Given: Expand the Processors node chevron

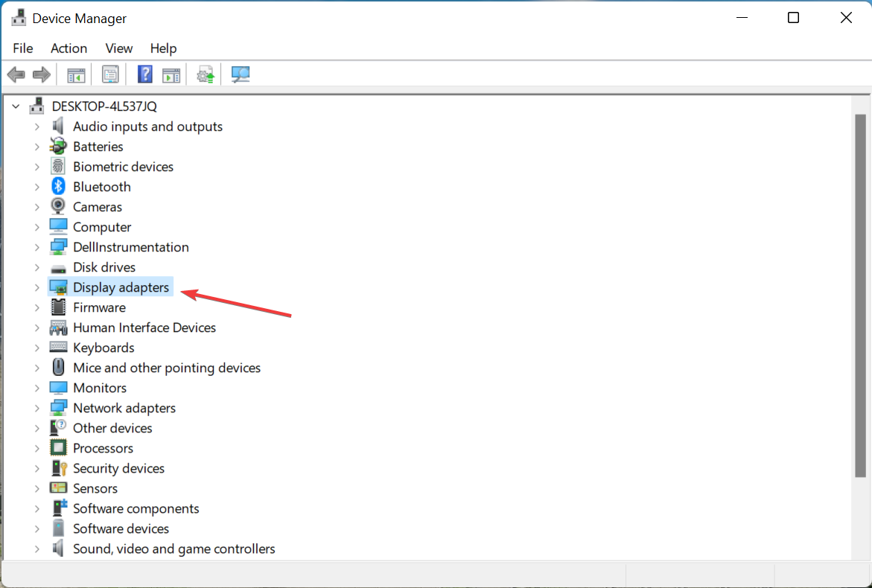Looking at the screenshot, I should click(36, 449).
